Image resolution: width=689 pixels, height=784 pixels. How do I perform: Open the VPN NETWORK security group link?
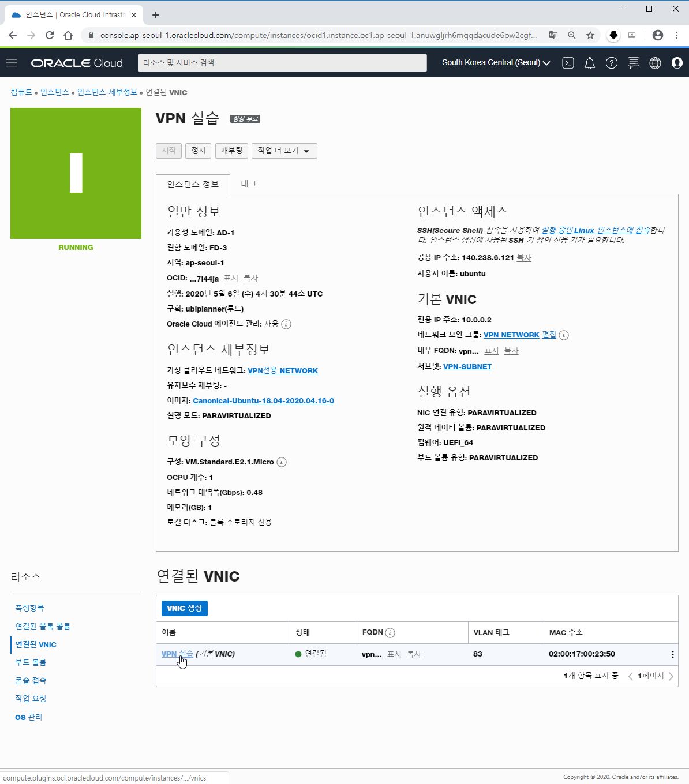click(511, 335)
